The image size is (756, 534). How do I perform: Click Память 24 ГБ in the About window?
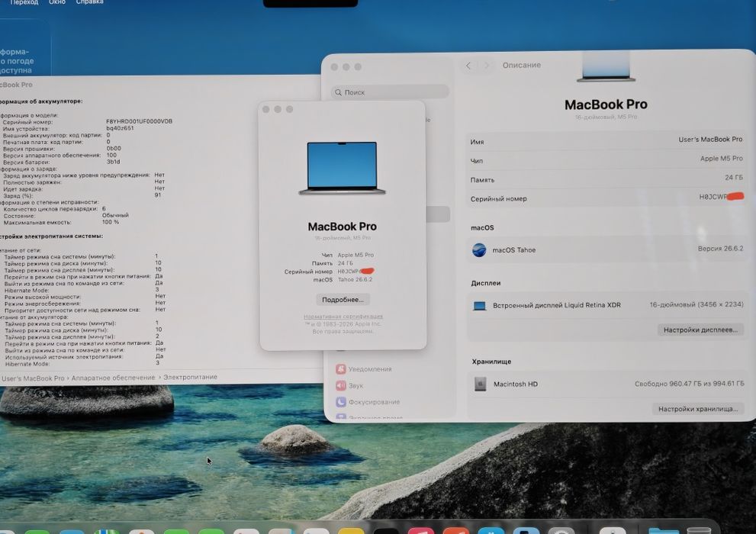click(332, 263)
